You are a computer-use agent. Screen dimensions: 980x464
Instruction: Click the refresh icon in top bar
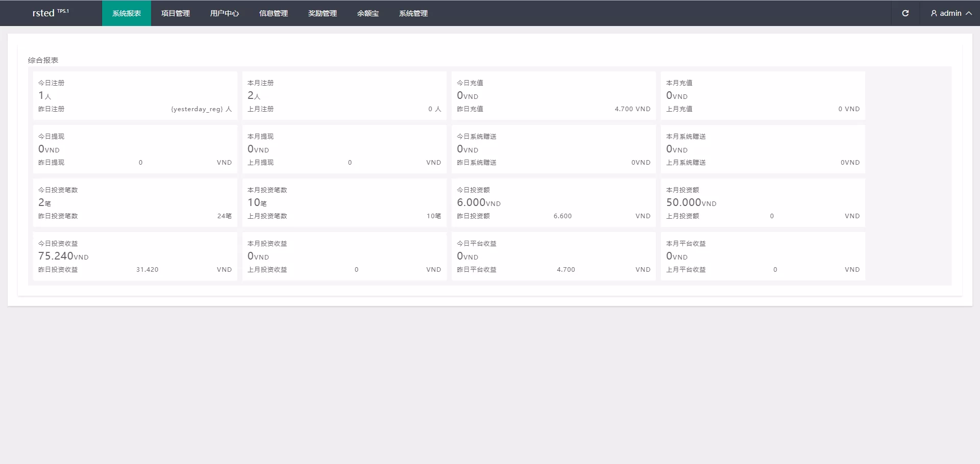tap(905, 13)
